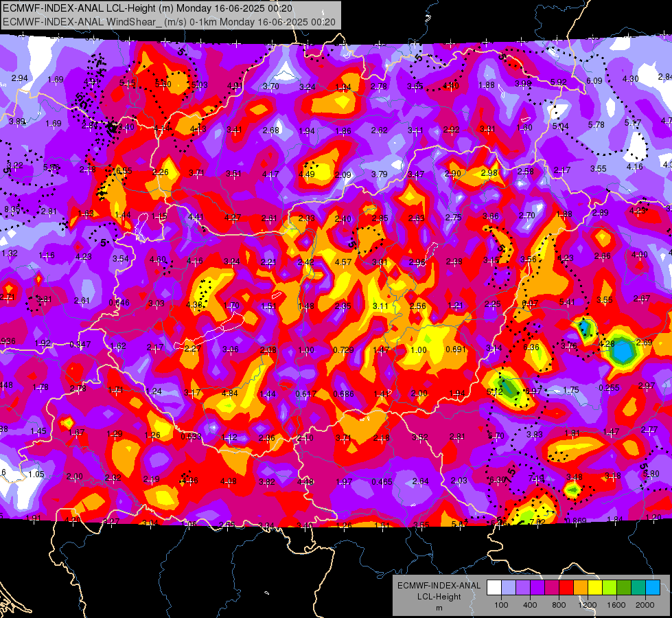Click the wind shear value 4.08

coord(229,481)
